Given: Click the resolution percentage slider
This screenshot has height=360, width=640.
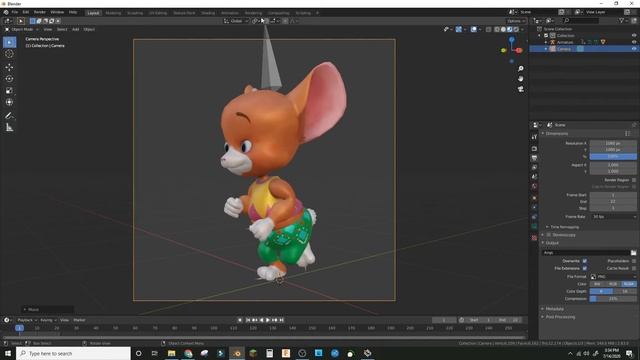Looking at the screenshot, I should pyautogui.click(x=613, y=156).
